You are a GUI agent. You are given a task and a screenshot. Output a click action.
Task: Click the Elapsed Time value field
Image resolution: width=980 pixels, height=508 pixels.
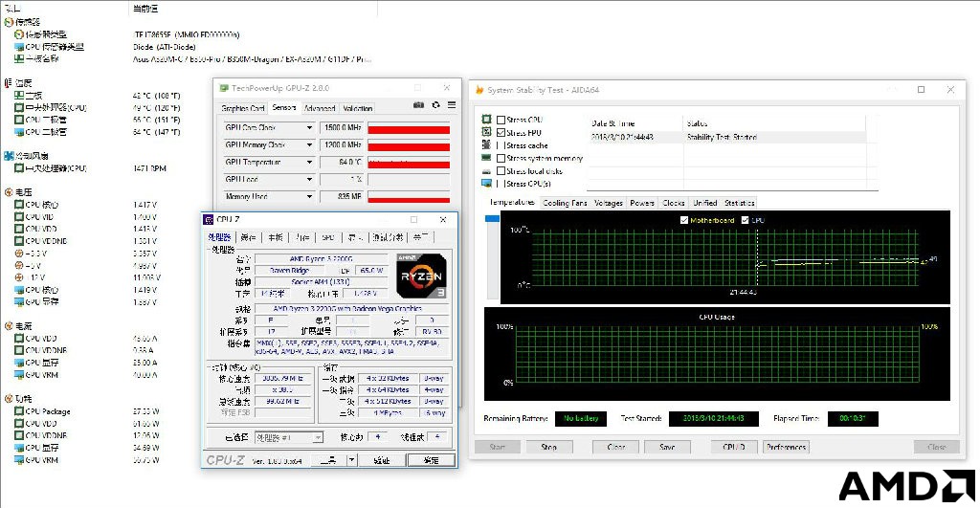coord(853,418)
